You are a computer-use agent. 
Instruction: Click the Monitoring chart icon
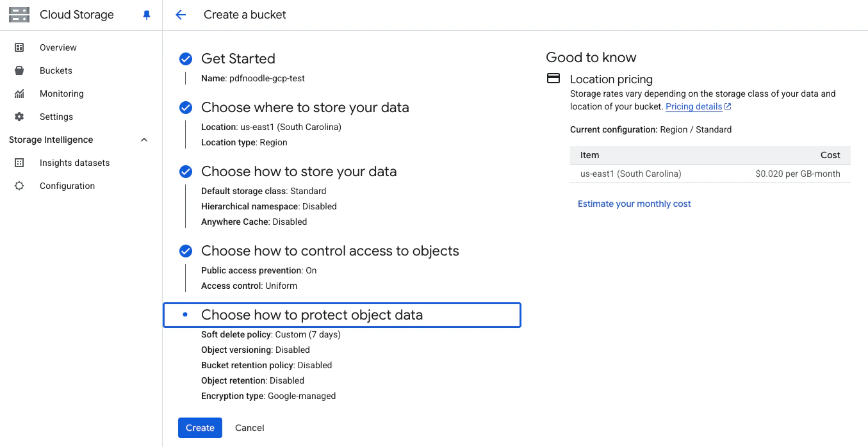pyautogui.click(x=19, y=93)
